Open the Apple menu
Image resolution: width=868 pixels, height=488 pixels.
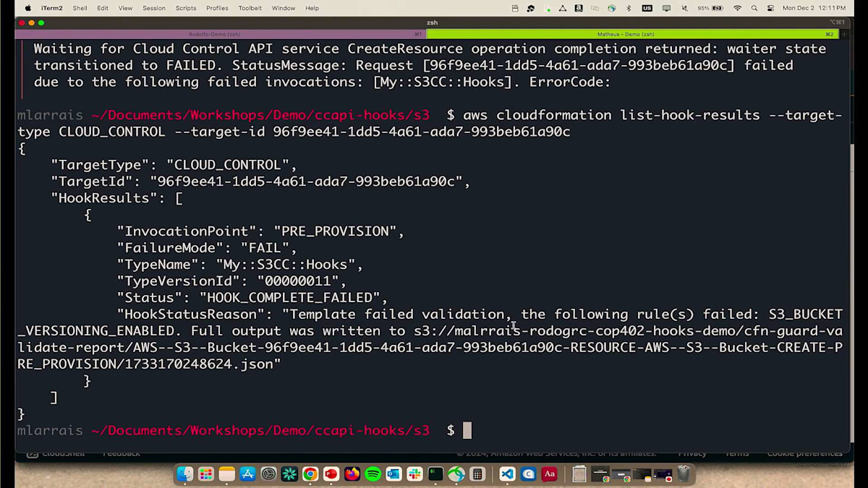click(x=28, y=8)
